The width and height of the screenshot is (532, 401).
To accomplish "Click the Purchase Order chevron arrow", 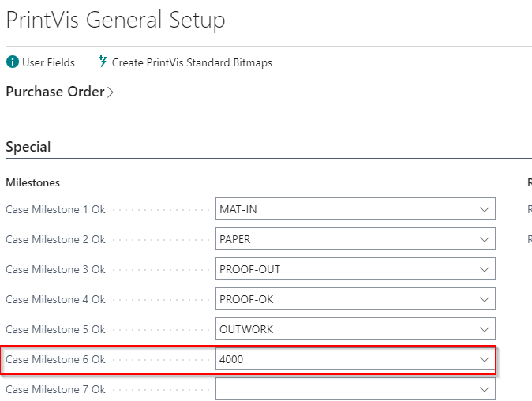I will pyautogui.click(x=111, y=92).
